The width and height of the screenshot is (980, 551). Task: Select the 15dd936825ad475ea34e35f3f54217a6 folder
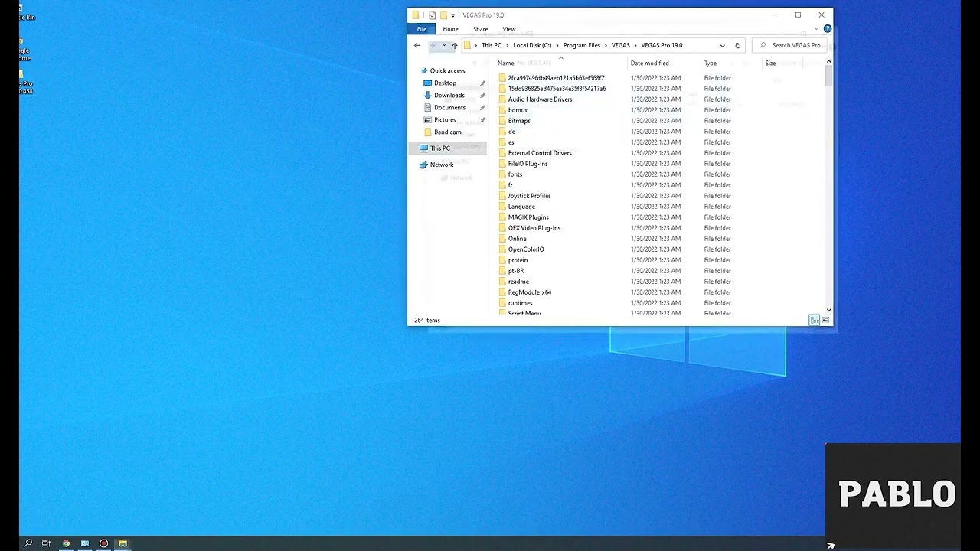click(557, 89)
